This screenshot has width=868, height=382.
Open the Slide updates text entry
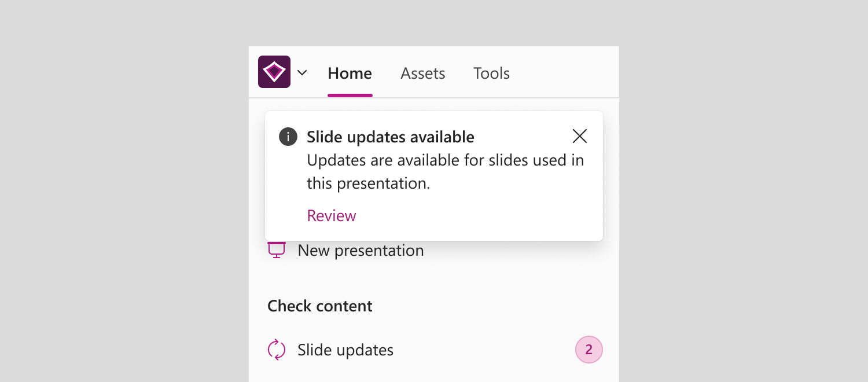point(345,350)
